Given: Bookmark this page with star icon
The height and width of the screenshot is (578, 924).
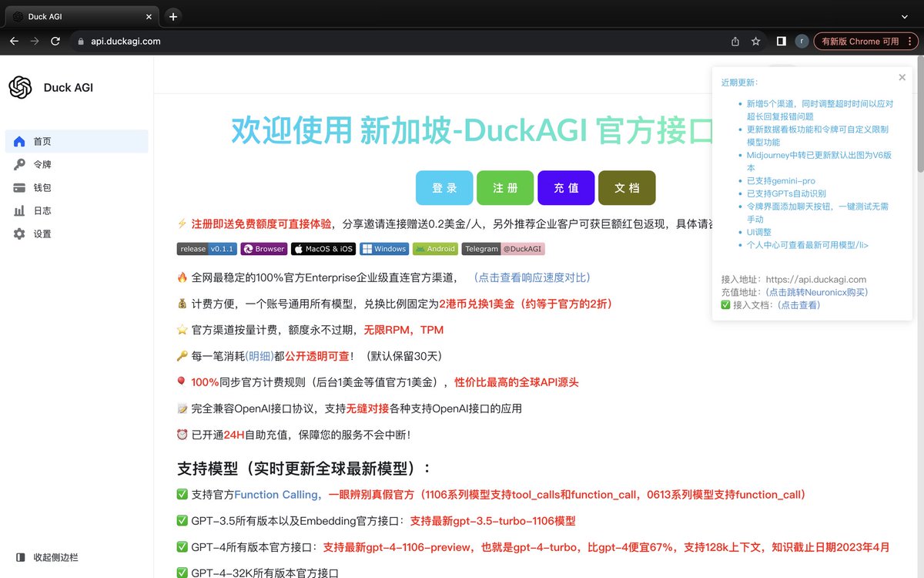Looking at the screenshot, I should (x=756, y=41).
